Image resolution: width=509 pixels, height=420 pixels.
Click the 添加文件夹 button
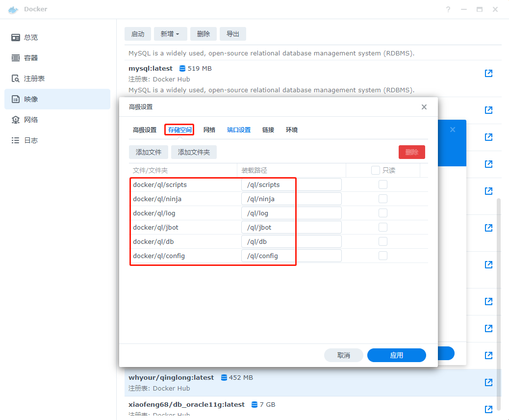(194, 152)
